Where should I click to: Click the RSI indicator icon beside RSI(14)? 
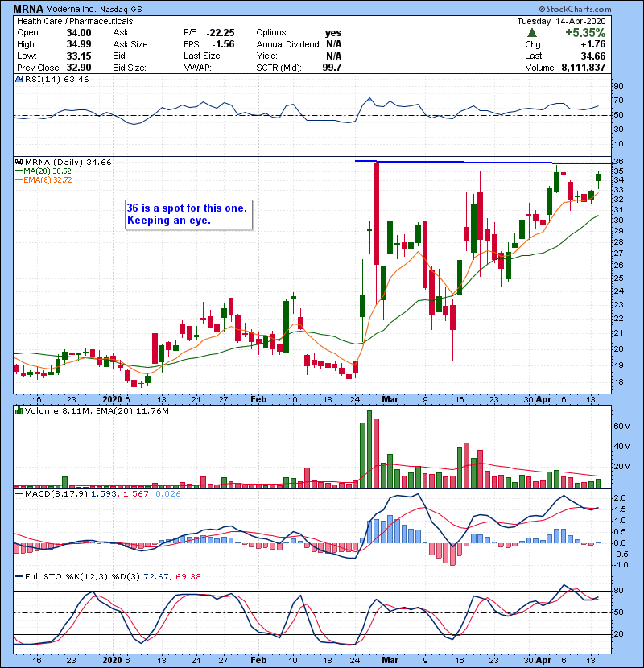pos(19,79)
